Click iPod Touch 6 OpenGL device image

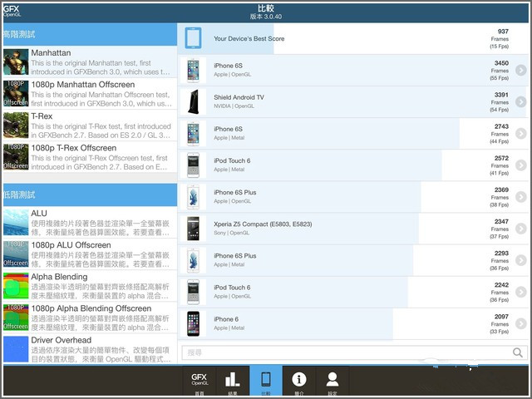pyautogui.click(x=193, y=292)
